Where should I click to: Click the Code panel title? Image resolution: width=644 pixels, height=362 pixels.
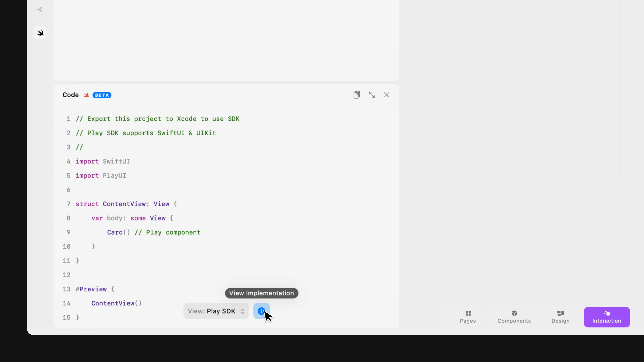click(x=70, y=95)
